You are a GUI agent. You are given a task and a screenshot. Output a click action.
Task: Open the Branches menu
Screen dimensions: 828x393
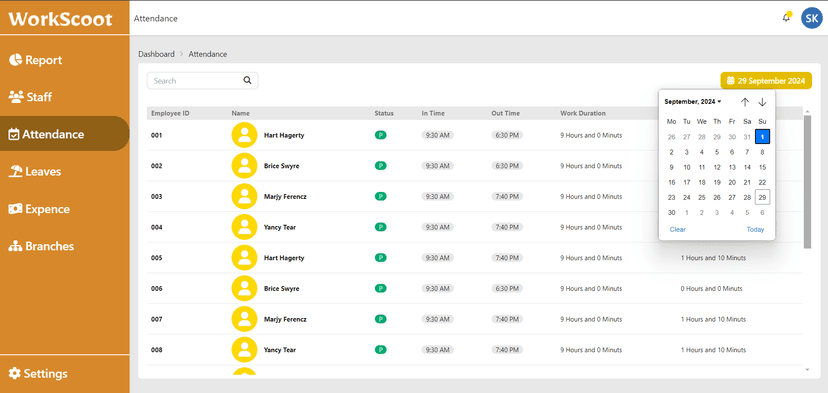point(42,246)
